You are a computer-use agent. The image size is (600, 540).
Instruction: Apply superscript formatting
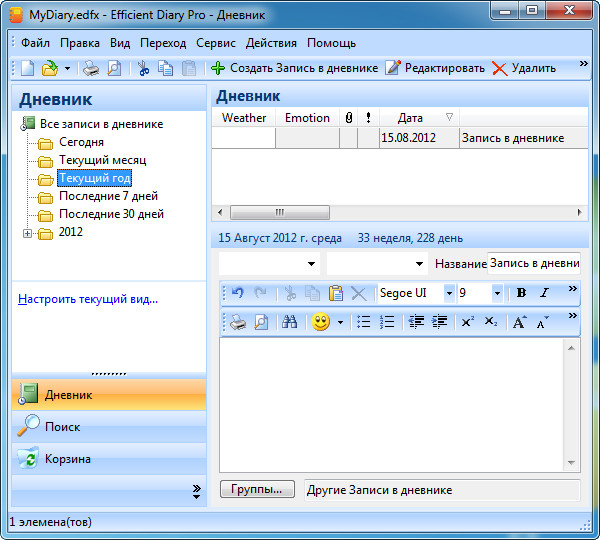coord(467,322)
